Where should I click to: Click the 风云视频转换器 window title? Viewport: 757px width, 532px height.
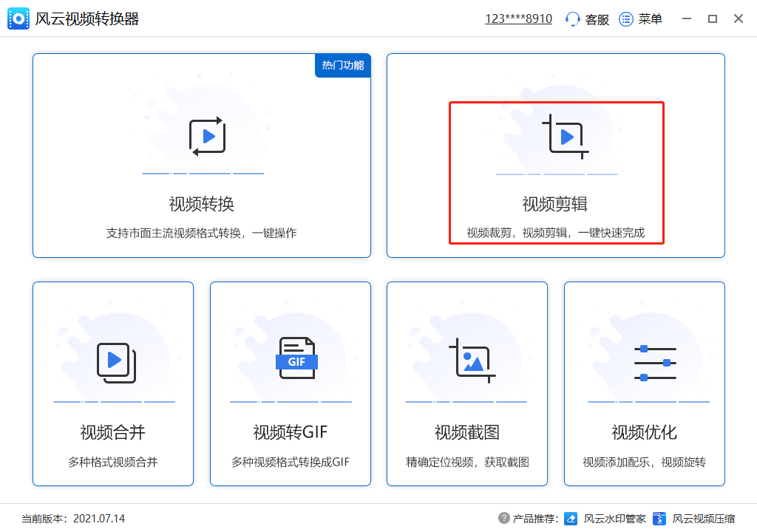pyautogui.click(x=87, y=18)
